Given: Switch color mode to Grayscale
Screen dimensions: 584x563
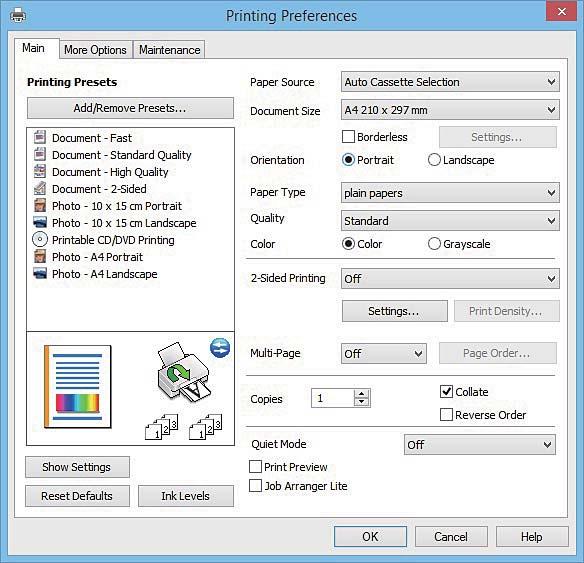Looking at the screenshot, I should tap(434, 244).
